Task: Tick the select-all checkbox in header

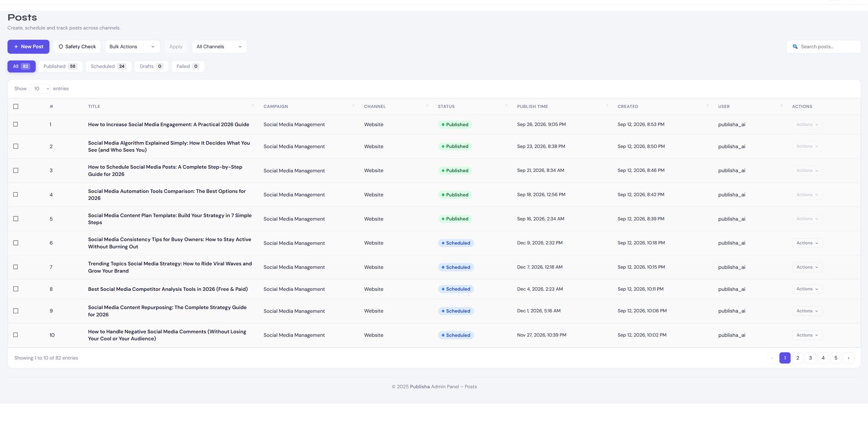Action: pos(16,107)
